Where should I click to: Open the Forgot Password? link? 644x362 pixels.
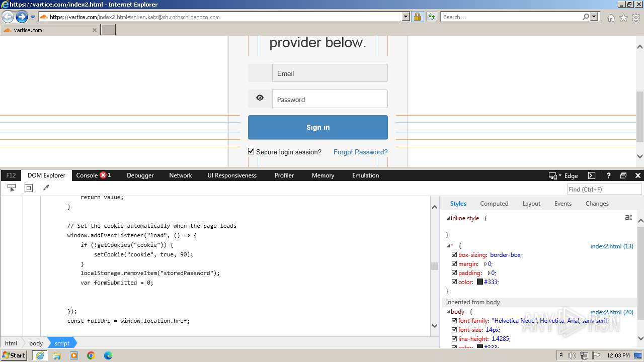click(x=360, y=152)
